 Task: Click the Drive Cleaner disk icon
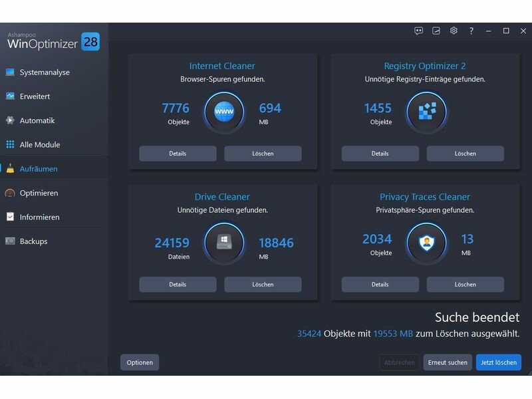coord(224,243)
